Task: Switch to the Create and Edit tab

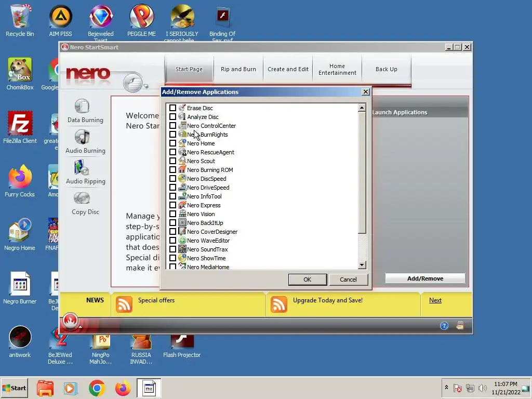Action: tap(288, 69)
